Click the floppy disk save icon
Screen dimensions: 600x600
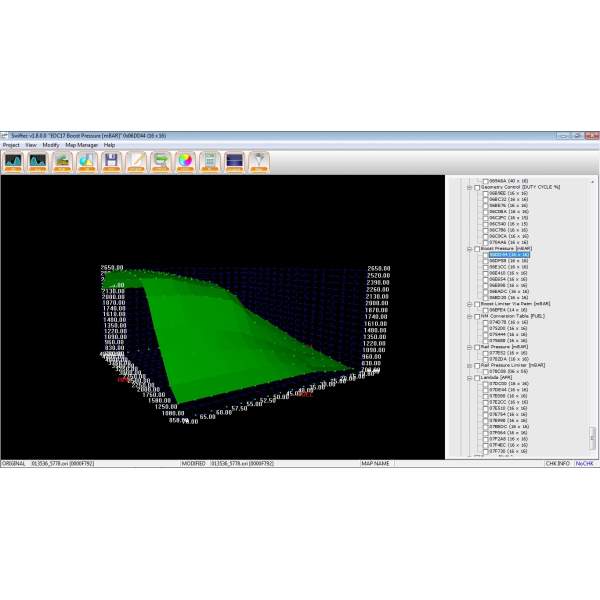click(111, 162)
